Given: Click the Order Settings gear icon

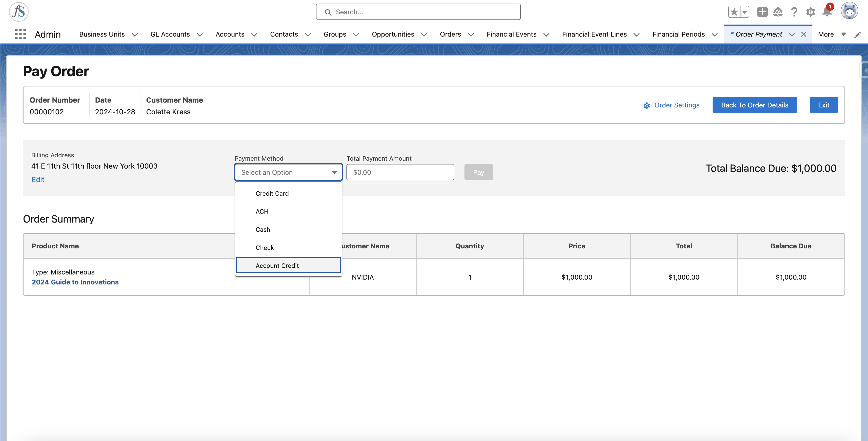Looking at the screenshot, I should pyautogui.click(x=647, y=105).
